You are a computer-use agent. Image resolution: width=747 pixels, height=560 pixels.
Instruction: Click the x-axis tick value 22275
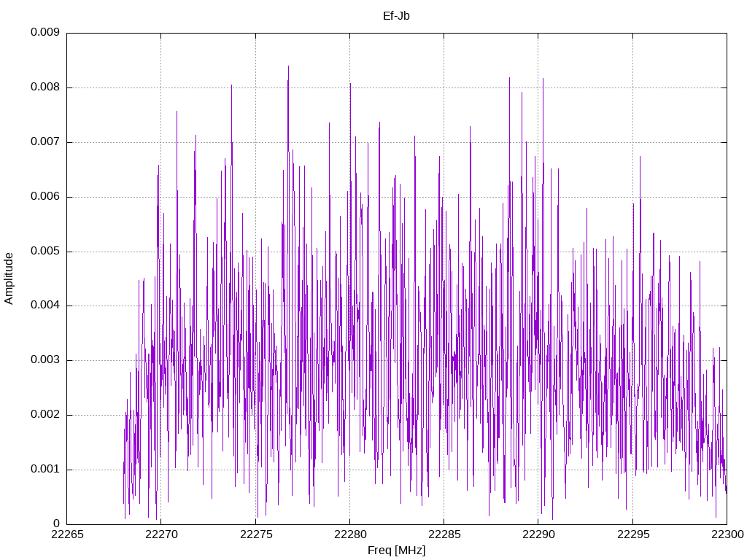tap(256, 534)
